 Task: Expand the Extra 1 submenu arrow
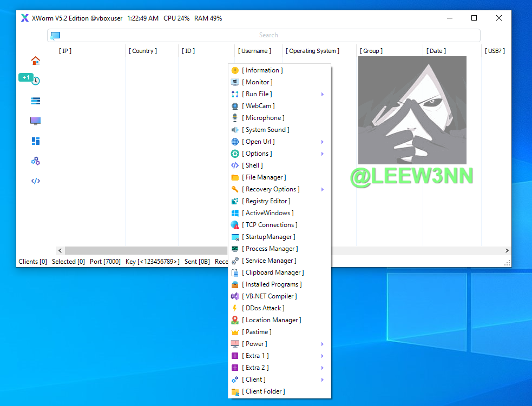323,356
